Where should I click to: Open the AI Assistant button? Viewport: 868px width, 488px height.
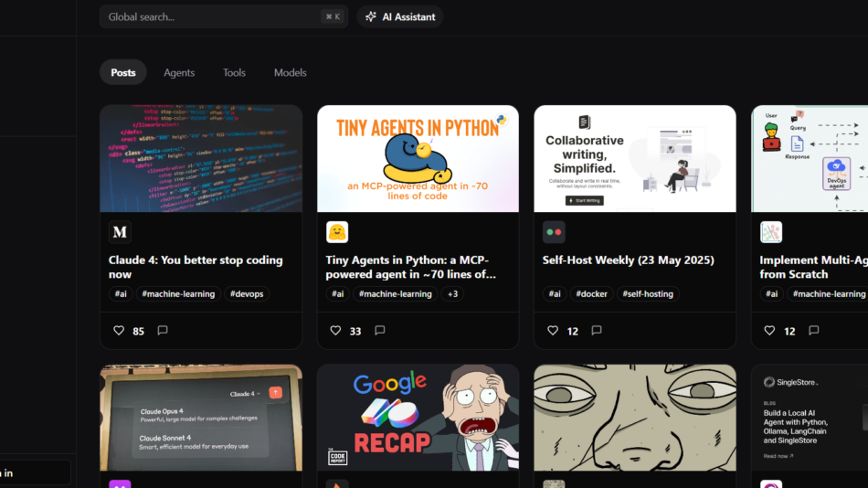[x=400, y=16]
